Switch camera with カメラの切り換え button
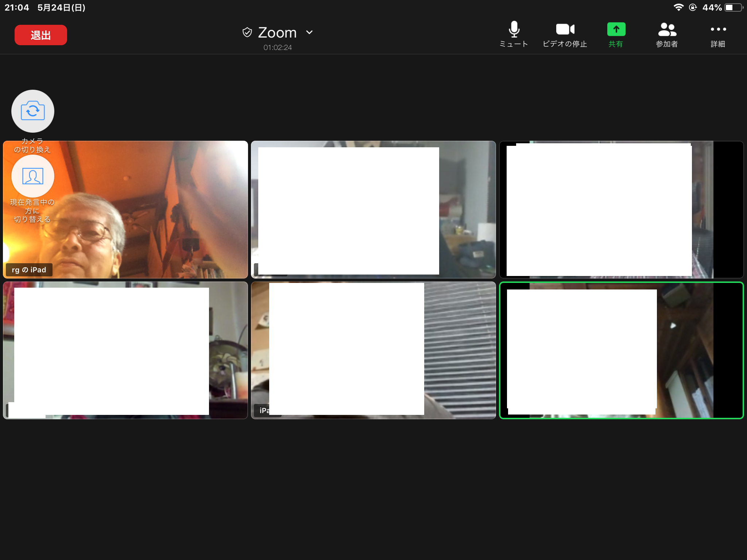Screen dimensions: 747x560 point(33,111)
